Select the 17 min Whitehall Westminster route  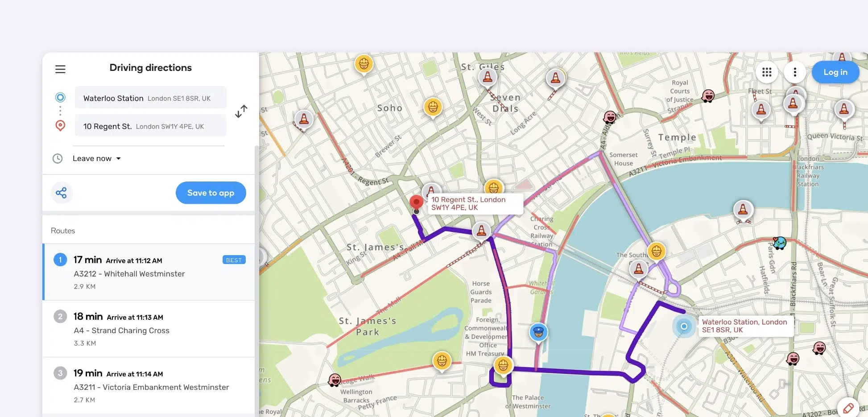tap(149, 272)
